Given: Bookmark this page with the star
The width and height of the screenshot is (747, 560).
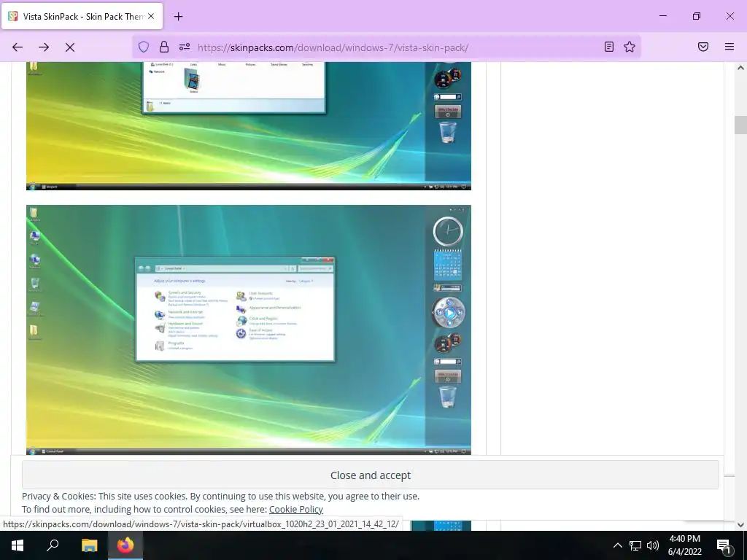Looking at the screenshot, I should 630,47.
